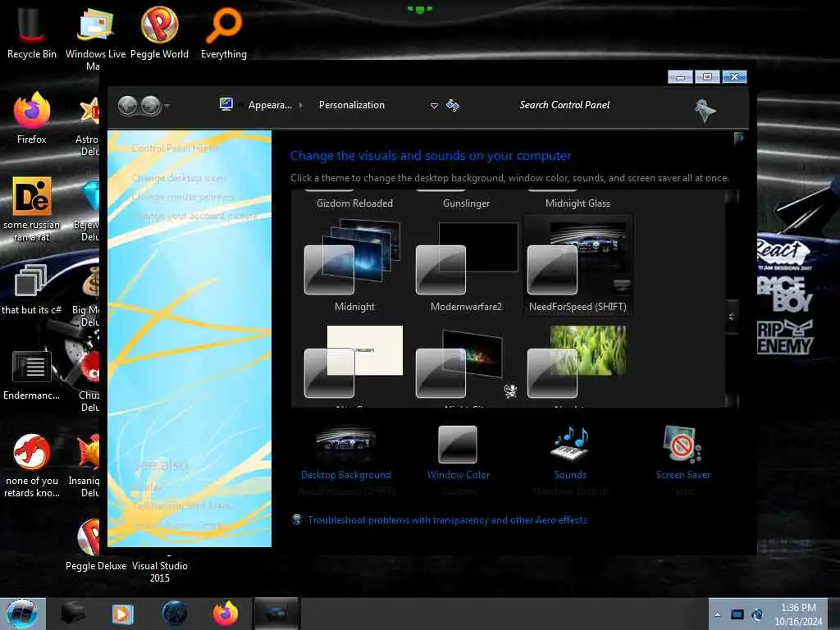The height and width of the screenshot is (630, 840).
Task: Click the Personalization breadcrumb
Action: tap(351, 105)
